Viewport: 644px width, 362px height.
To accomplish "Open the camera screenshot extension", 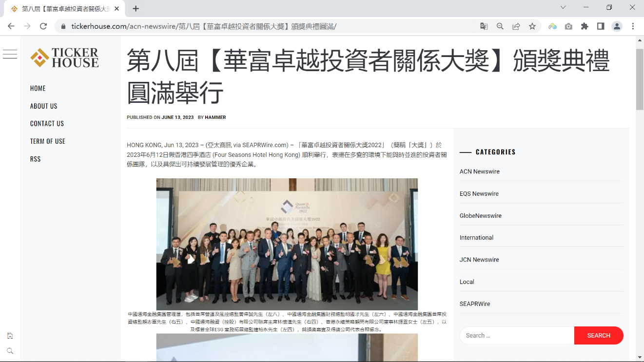I will click(568, 26).
